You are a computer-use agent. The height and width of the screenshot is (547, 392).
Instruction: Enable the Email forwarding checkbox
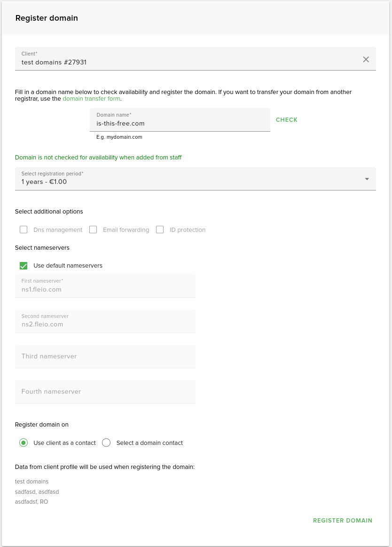pos(93,230)
